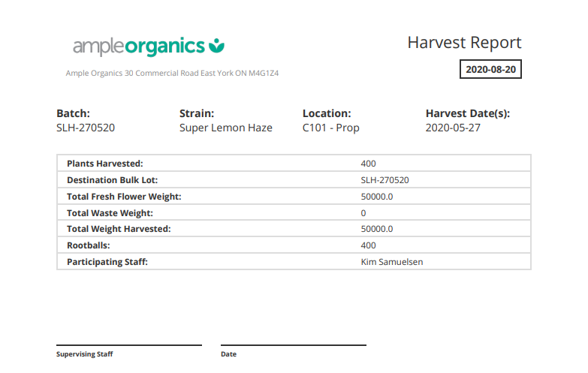Select the Rootballs value 400
The image size is (588, 373).
pyautogui.click(x=368, y=245)
